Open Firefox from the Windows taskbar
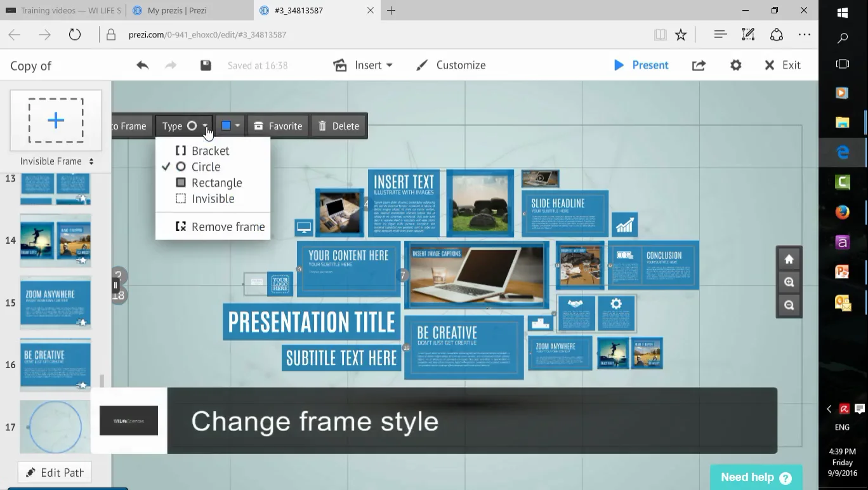 [843, 212]
